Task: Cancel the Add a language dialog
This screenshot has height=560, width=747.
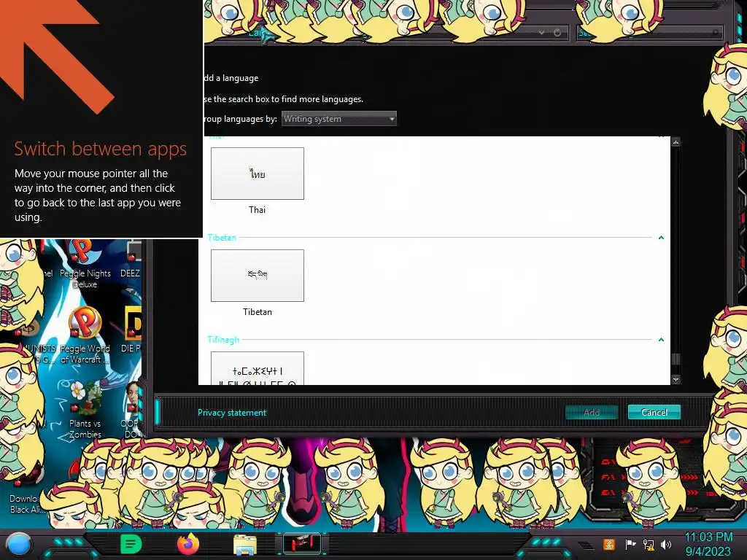Action: (654, 412)
